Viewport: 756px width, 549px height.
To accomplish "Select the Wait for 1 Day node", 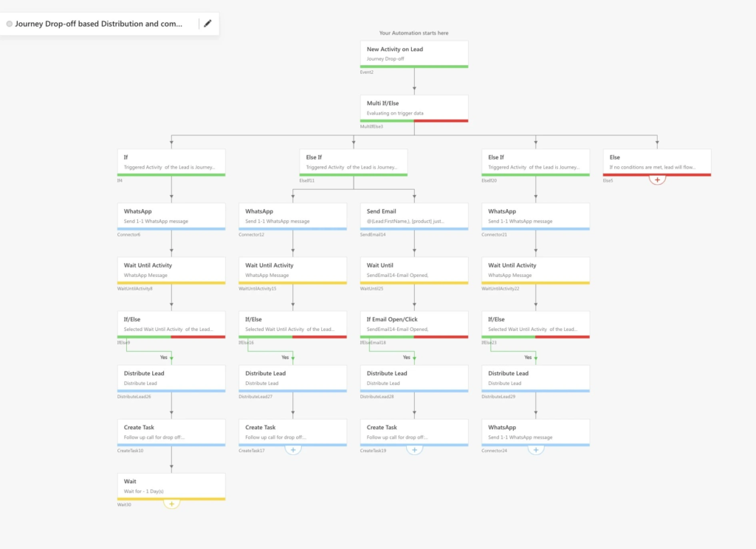I will 171,485.
